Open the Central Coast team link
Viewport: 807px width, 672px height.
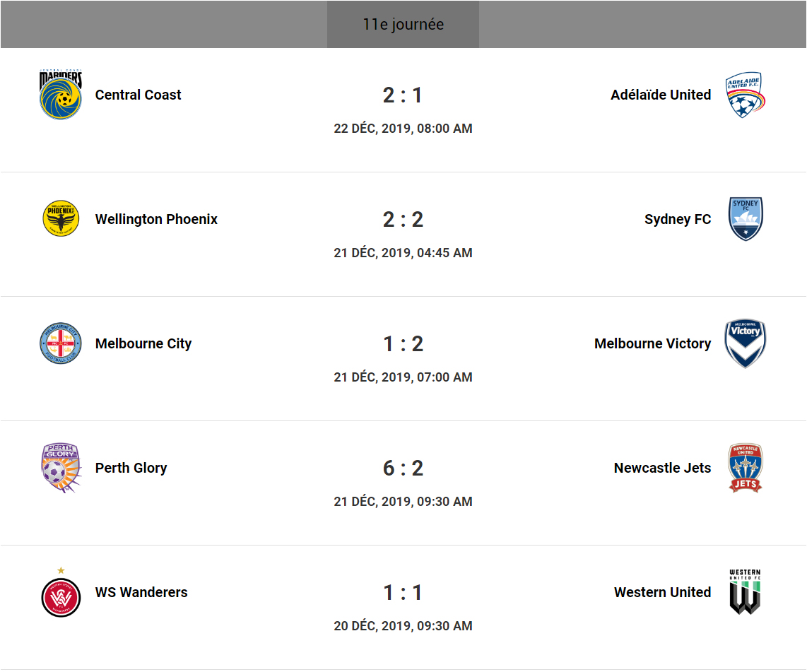pos(138,95)
